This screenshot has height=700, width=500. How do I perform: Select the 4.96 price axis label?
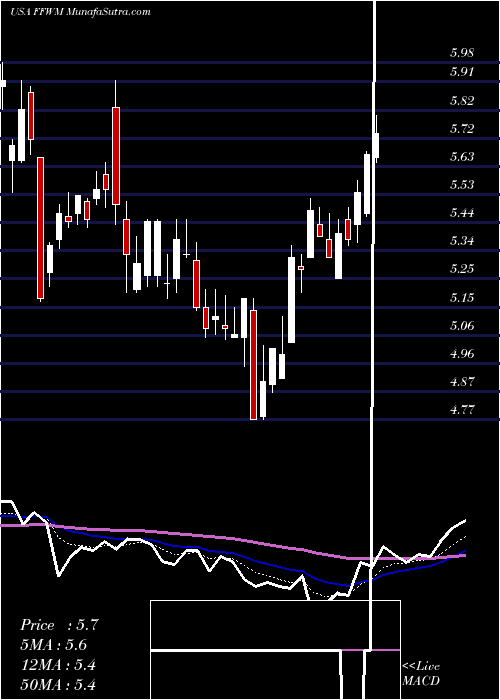(x=462, y=354)
